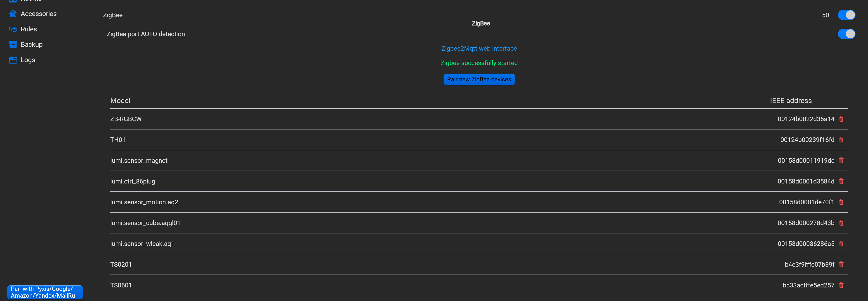This screenshot has height=301, width=868.
Task: Turn off ZigBee port AUTO detection
Action: (x=846, y=34)
